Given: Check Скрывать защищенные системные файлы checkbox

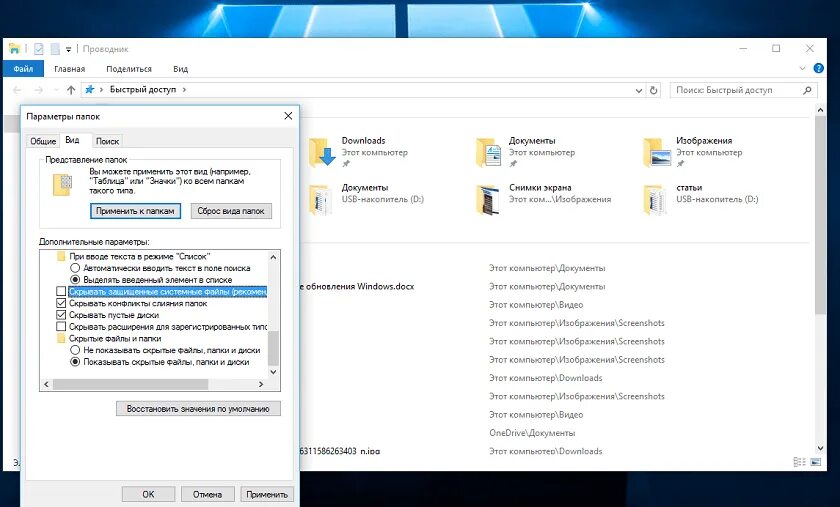Looking at the screenshot, I should coord(61,292).
